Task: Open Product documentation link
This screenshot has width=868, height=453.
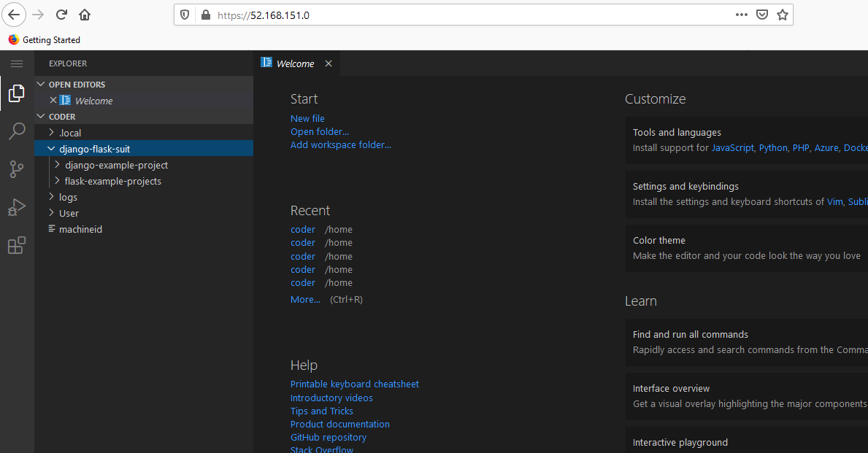Action: (x=340, y=425)
